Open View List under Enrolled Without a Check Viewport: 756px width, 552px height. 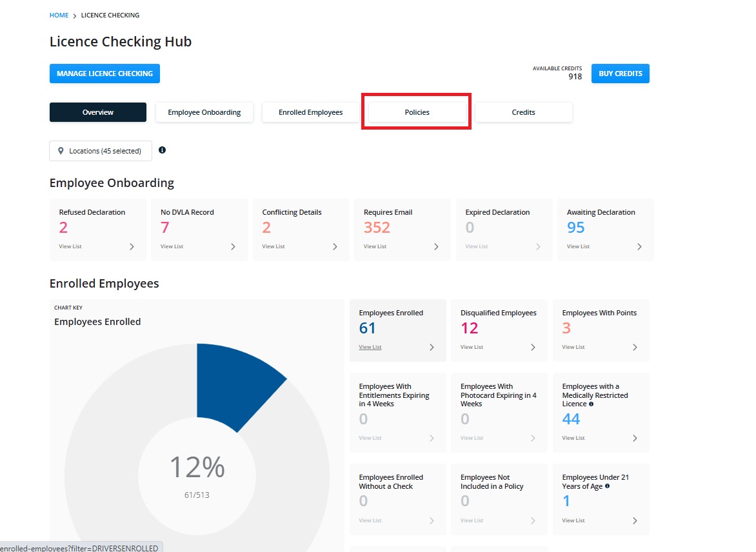(370, 520)
